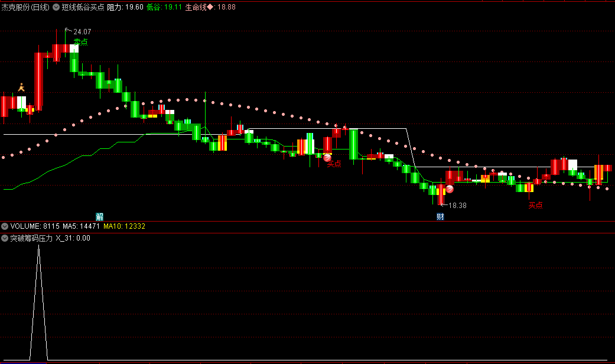Click the green 卖点 sell label
This screenshot has height=364, width=615.
click(x=81, y=42)
